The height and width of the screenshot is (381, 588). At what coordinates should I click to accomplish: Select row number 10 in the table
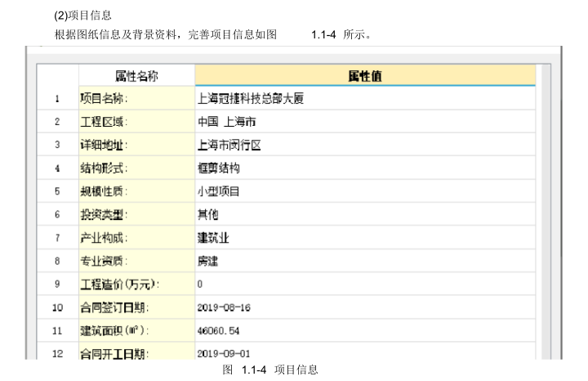(57, 307)
